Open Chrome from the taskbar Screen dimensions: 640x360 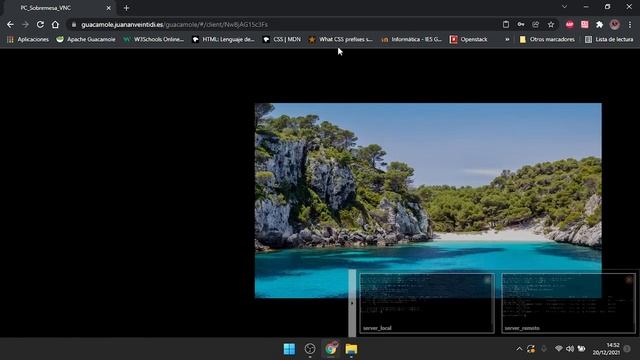coord(331,349)
